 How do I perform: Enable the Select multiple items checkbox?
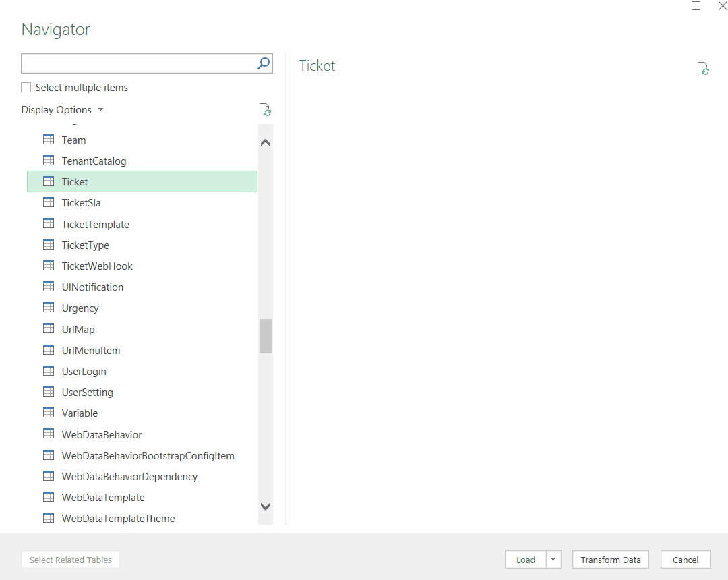click(x=25, y=87)
